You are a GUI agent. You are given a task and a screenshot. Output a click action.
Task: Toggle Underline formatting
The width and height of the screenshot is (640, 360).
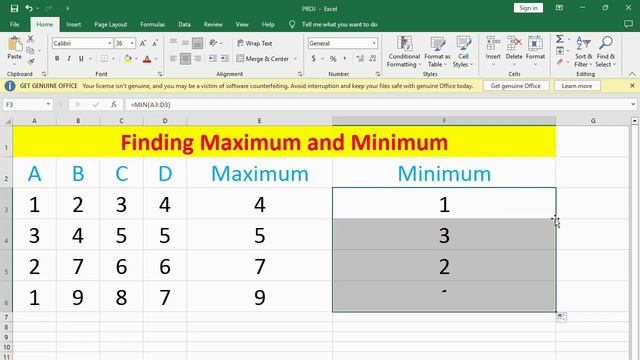81,59
